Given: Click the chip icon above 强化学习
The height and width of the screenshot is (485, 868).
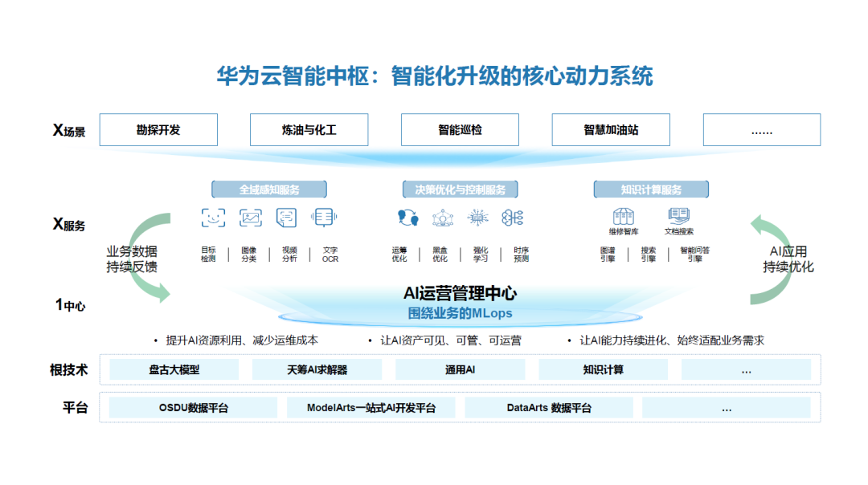Looking at the screenshot, I should point(477,218).
